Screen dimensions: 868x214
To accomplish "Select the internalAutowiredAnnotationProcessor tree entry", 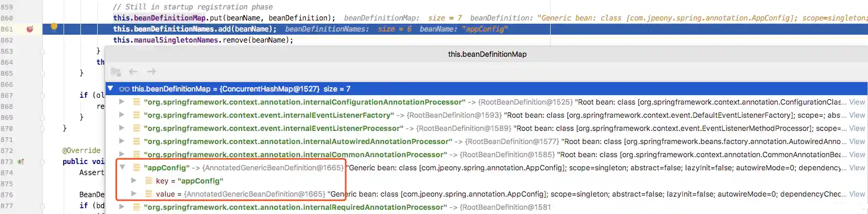I will [297, 141].
